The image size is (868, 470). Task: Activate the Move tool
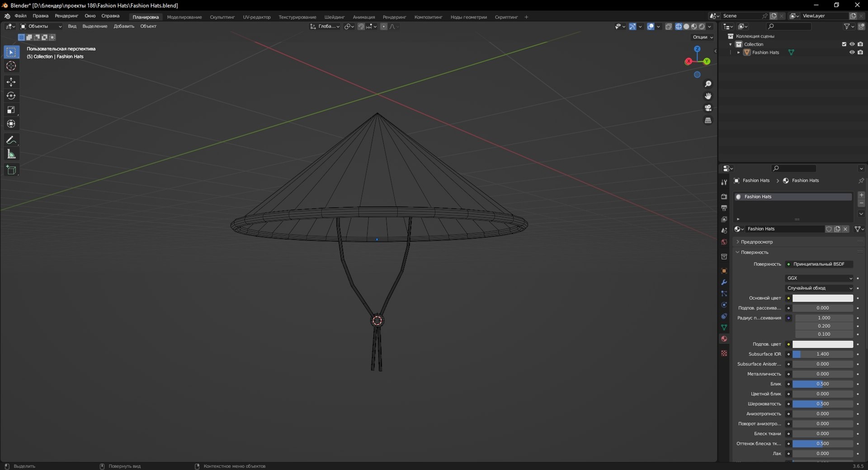(x=11, y=82)
